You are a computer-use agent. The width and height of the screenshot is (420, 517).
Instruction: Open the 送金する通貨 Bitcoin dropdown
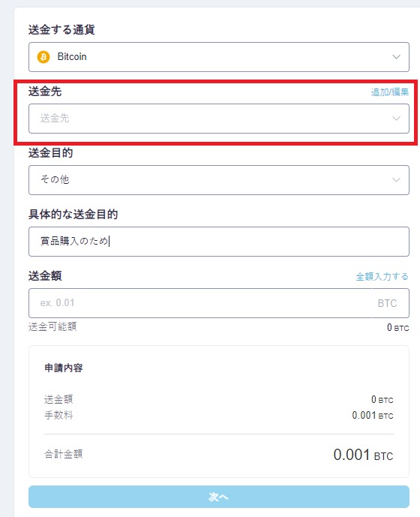(219, 57)
